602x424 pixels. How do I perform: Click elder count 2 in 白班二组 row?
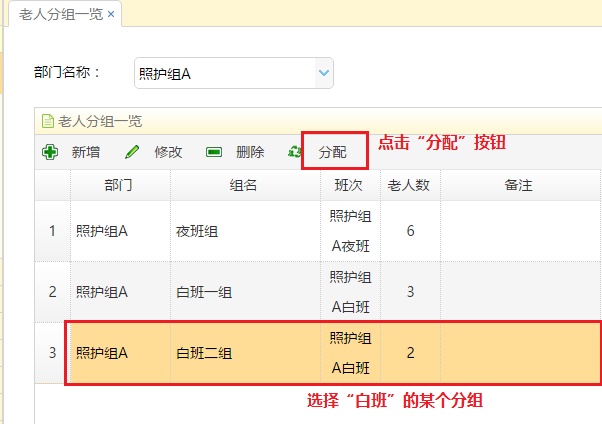[x=410, y=353]
